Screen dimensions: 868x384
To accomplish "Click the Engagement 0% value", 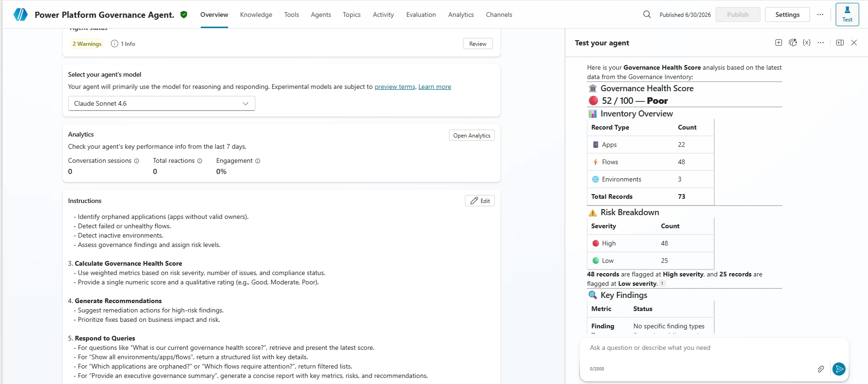I will tap(221, 172).
